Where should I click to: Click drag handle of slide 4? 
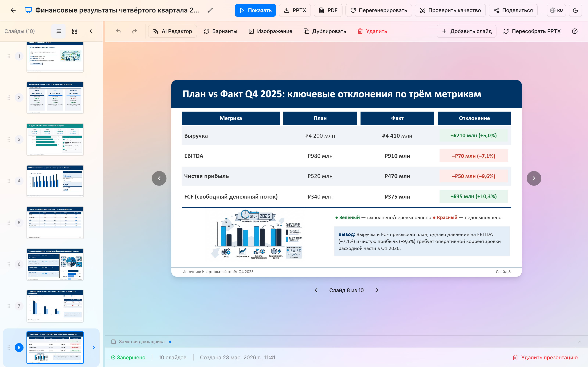click(x=9, y=181)
